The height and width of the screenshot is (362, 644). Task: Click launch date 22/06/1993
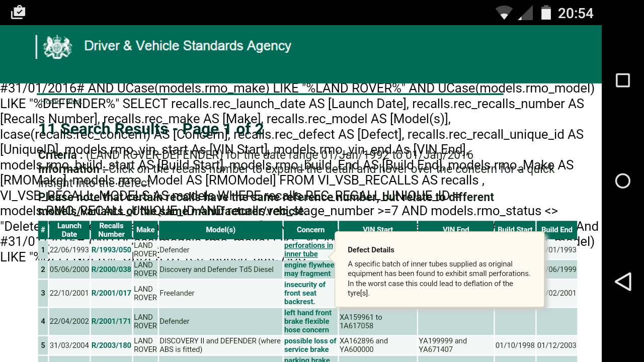coord(69,250)
